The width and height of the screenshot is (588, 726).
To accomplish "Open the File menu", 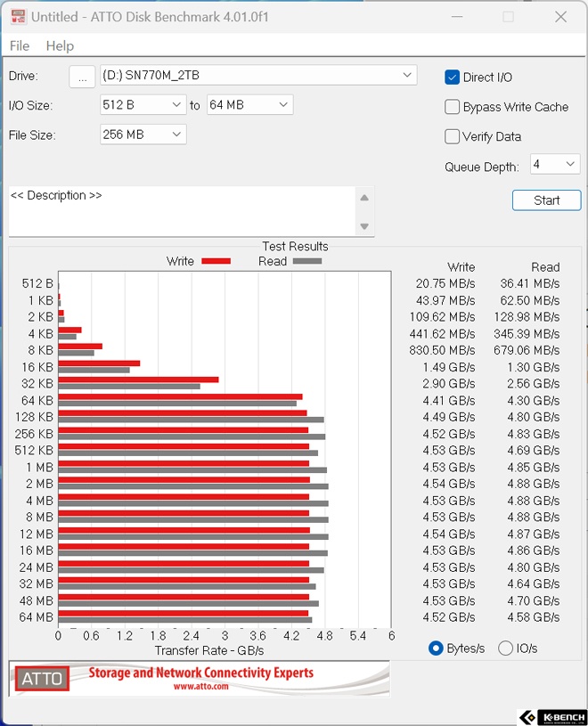I will coord(20,45).
